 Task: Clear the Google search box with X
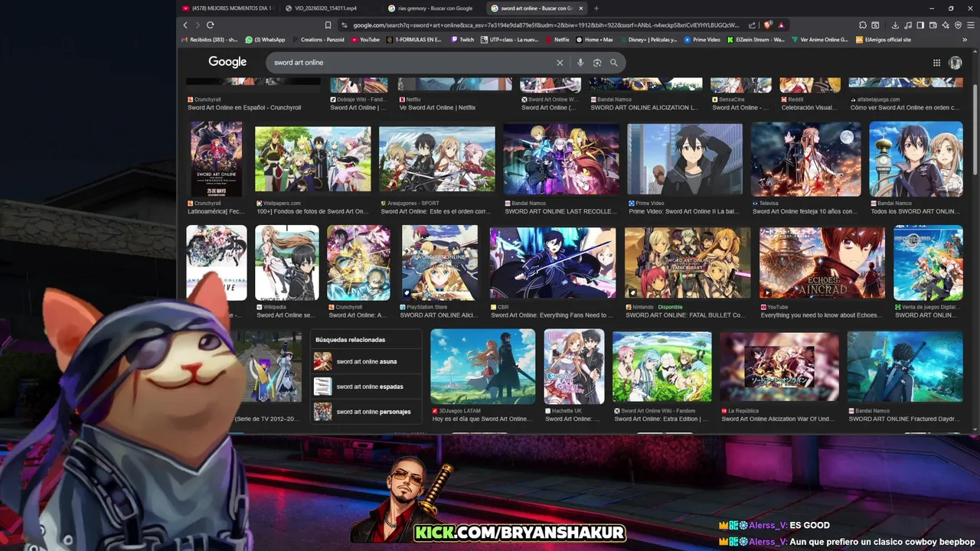tap(560, 63)
